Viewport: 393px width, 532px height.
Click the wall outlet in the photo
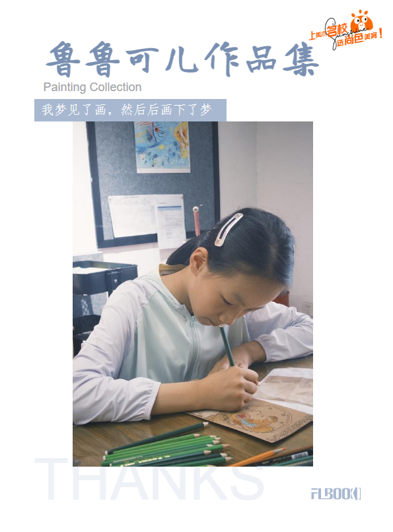pos(308,309)
